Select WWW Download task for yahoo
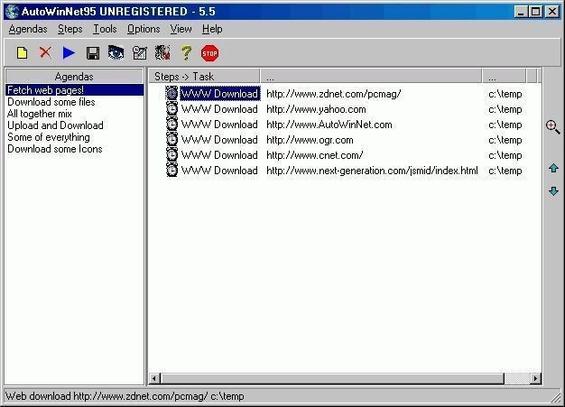The image size is (565, 407). pyautogui.click(x=219, y=109)
